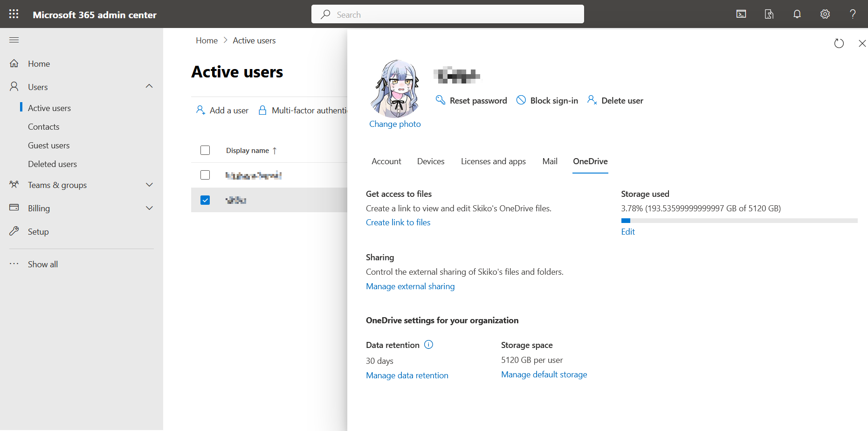This screenshot has height=431, width=868.
Task: Click Reset password button
Action: pos(471,101)
